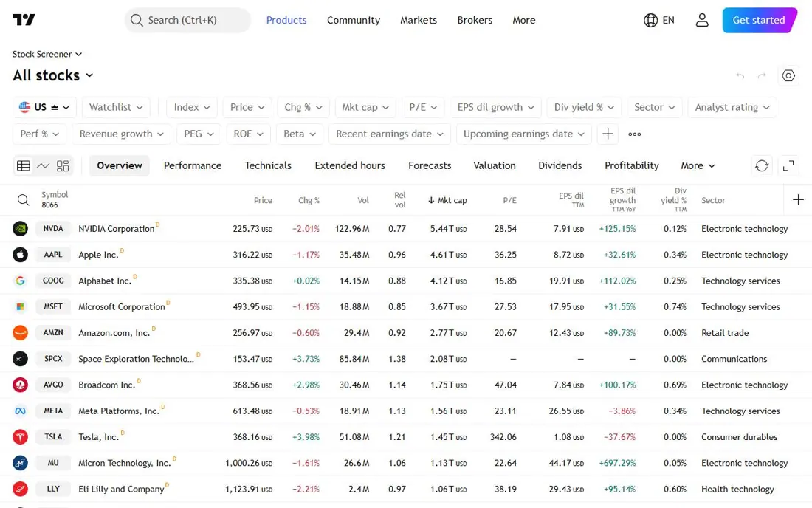Click the redo arrow icon
Image resolution: width=812 pixels, height=508 pixels.
(762, 75)
